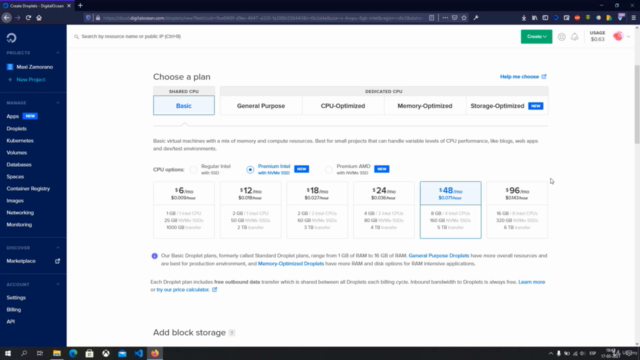Focus the resource name search field
The image size is (640, 360).
[131, 36]
